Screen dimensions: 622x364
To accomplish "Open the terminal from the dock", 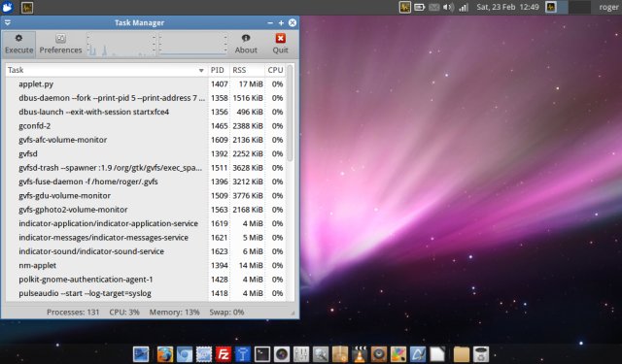I will coord(262,354).
